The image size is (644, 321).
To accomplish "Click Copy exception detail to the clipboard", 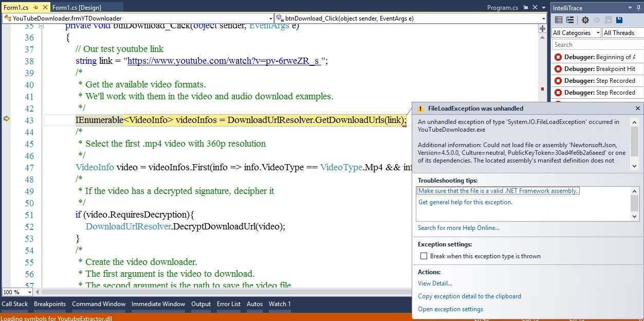I will point(469,296).
